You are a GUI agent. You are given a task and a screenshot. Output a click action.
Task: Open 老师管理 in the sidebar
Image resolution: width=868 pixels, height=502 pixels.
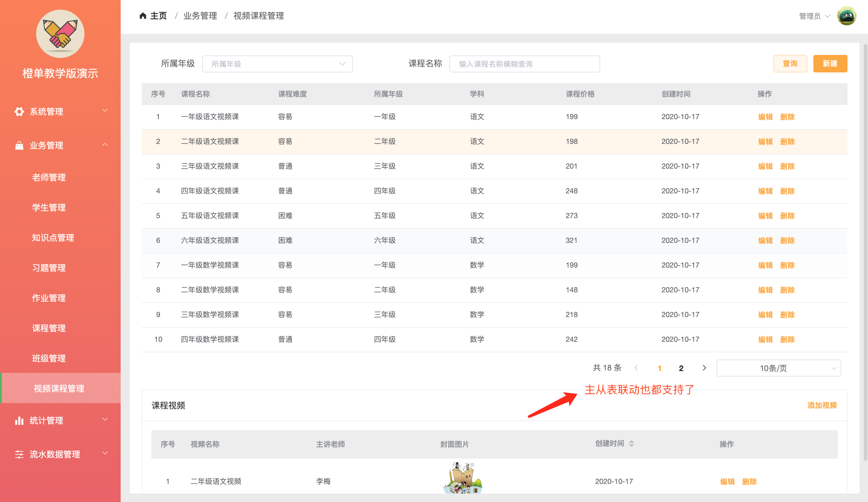[x=49, y=177]
